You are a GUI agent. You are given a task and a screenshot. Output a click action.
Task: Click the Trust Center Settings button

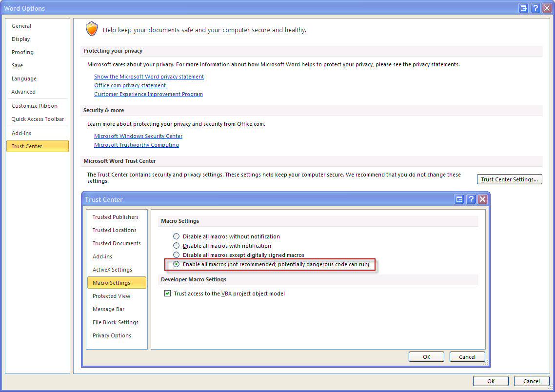(x=509, y=179)
